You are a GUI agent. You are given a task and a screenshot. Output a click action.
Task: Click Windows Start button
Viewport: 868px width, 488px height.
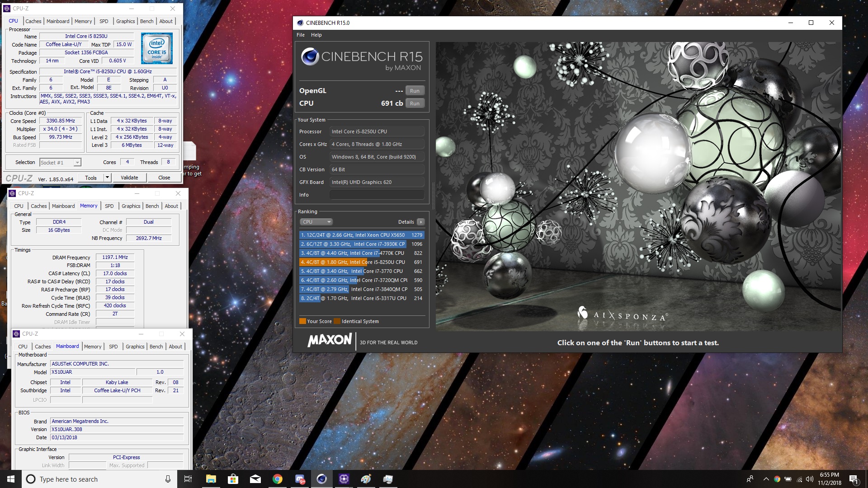pos(11,479)
